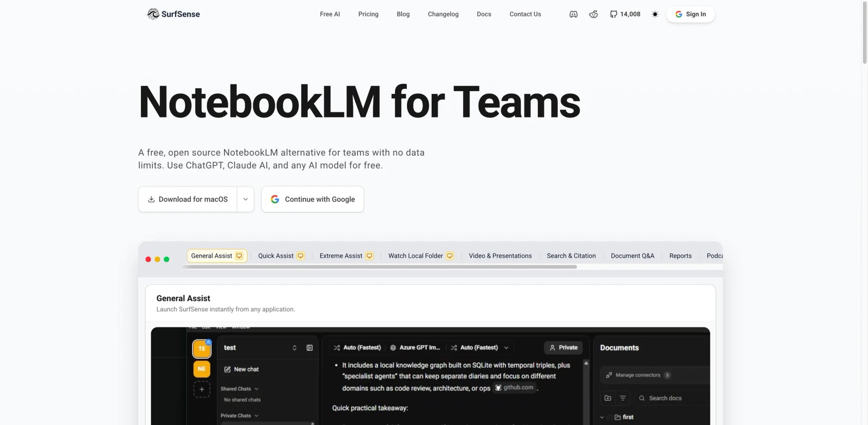Go to the Pricing page
Image resolution: width=868 pixels, height=425 pixels.
click(x=368, y=14)
